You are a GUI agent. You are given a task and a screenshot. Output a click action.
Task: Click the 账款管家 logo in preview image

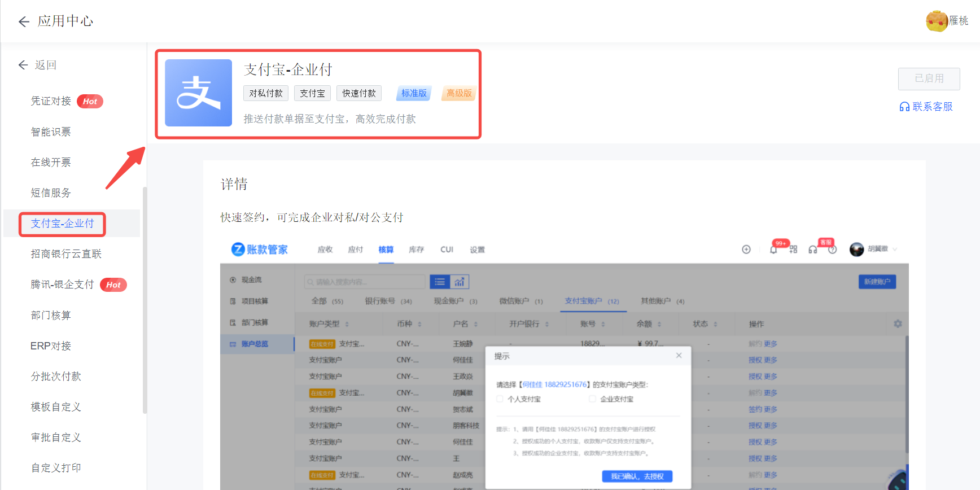[260, 250]
